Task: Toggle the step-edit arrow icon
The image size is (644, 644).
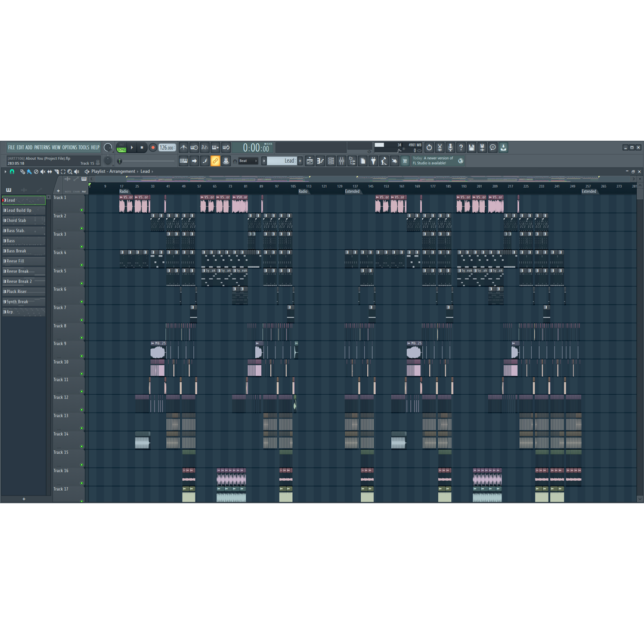Action: click(194, 161)
